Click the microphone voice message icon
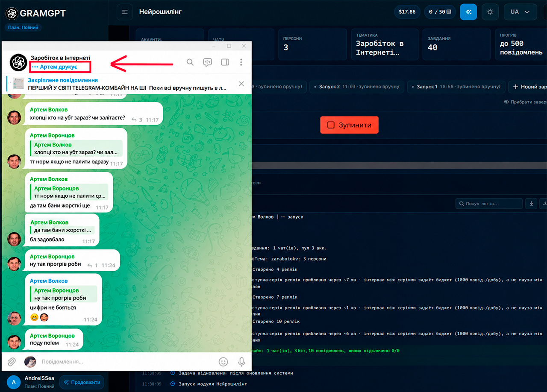 (241, 362)
